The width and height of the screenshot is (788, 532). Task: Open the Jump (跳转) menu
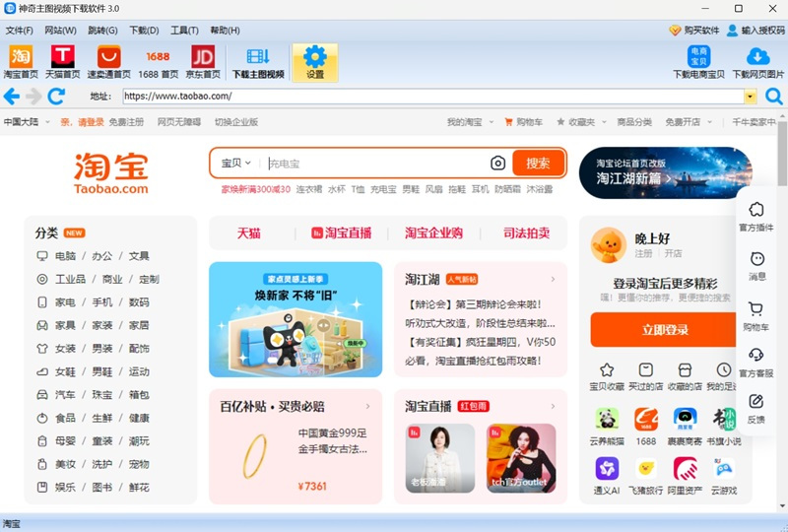(x=102, y=31)
